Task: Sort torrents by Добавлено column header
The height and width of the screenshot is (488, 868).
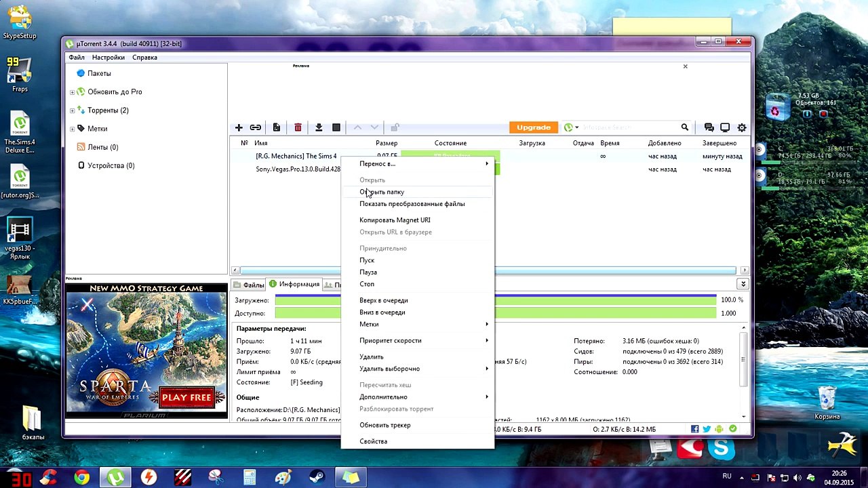Action: pos(665,143)
